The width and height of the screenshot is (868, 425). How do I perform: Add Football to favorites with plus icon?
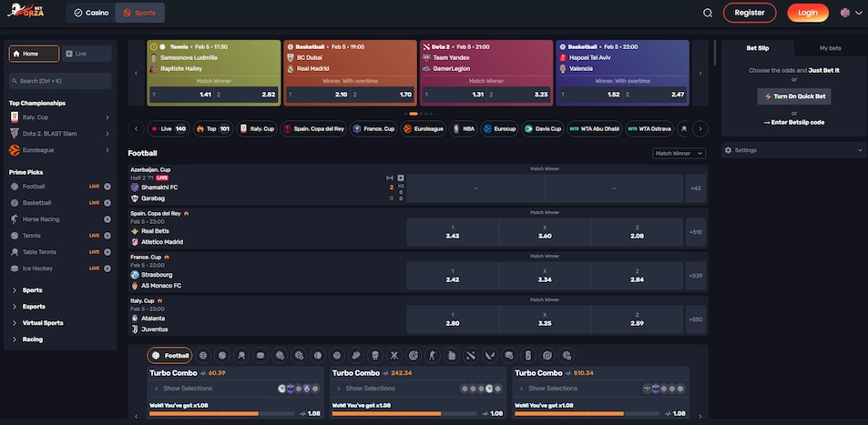click(107, 187)
